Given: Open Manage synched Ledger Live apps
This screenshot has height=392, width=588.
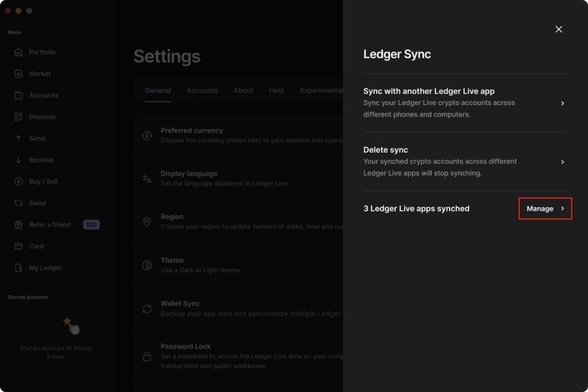Looking at the screenshot, I should point(545,208).
